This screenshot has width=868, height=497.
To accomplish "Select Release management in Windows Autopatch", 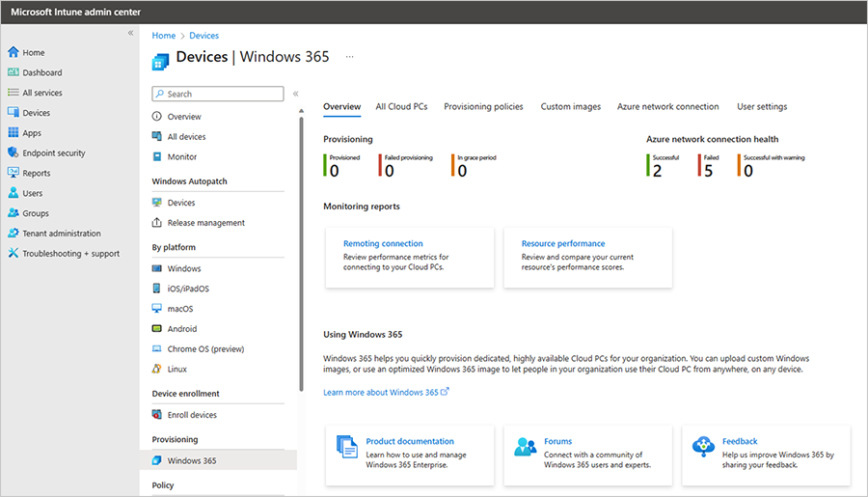I will tap(205, 223).
